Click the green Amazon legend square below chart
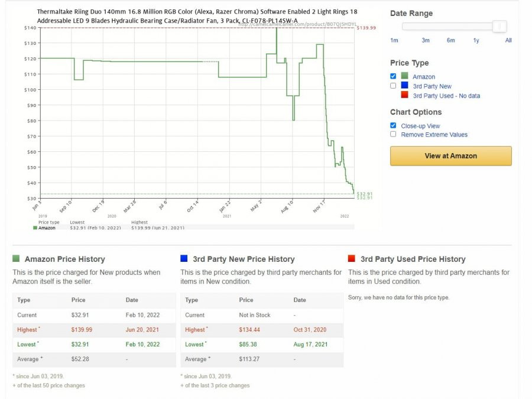This screenshot has width=532, height=399. [x=35, y=228]
